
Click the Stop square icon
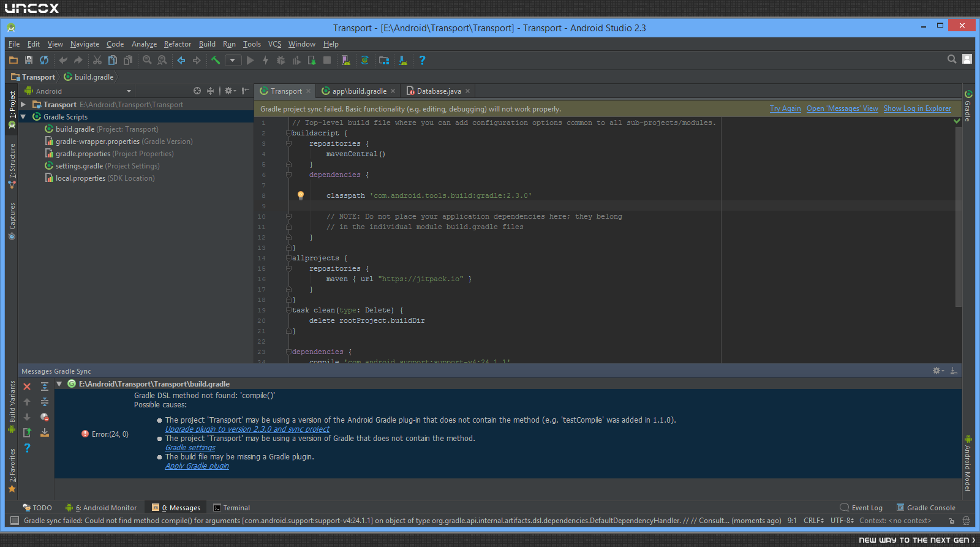click(x=327, y=60)
